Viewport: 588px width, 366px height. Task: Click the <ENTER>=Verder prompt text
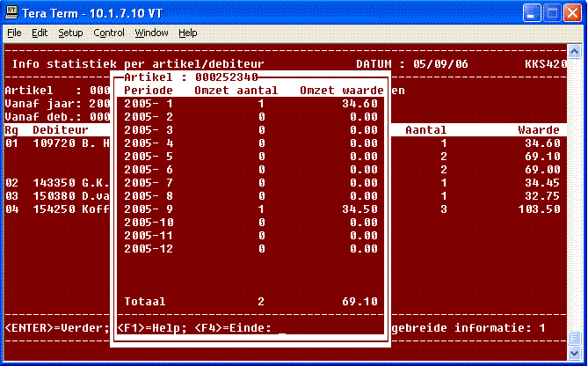(54, 328)
